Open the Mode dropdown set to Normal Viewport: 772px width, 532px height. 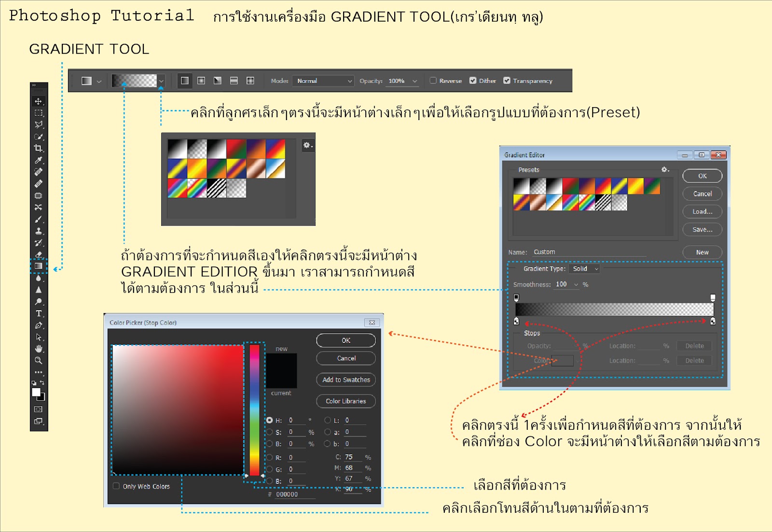[323, 81]
